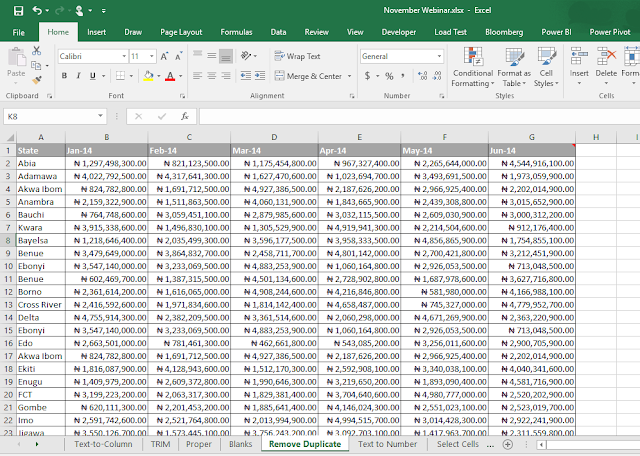Toggle Top Align
Viewport: 640px width, 456px height.
click(197, 56)
